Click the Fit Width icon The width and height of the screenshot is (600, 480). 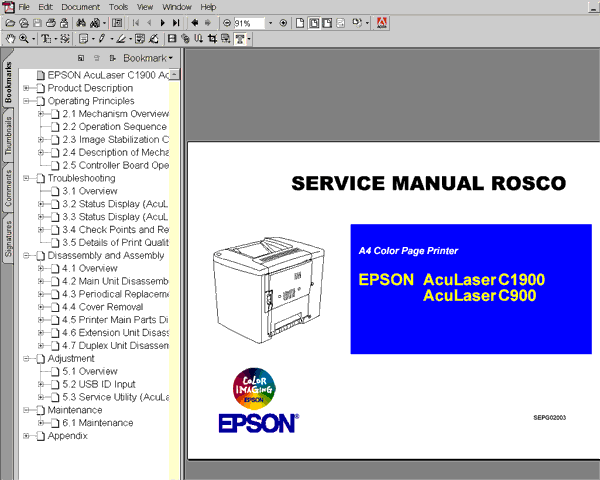(x=327, y=23)
